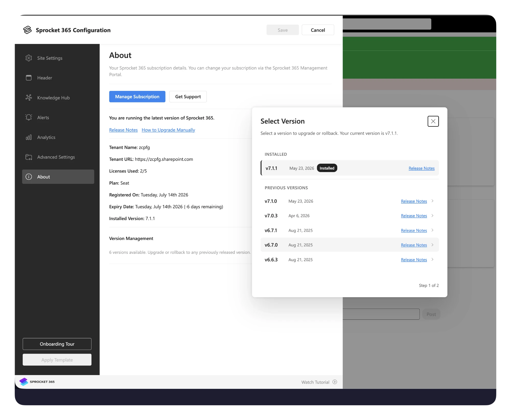The height and width of the screenshot is (420, 511).
Task: Click the grey address bar in background window
Action: click(x=387, y=24)
